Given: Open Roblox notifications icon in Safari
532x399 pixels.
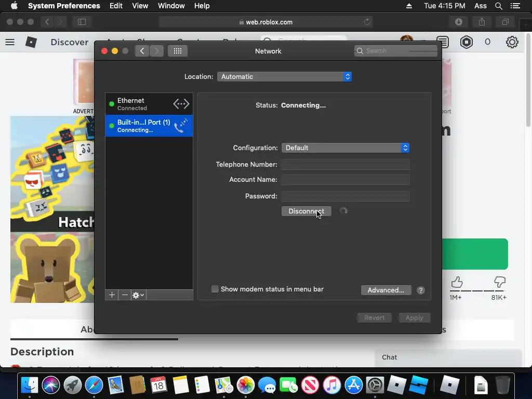Looking at the screenshot, I should pos(443,42).
